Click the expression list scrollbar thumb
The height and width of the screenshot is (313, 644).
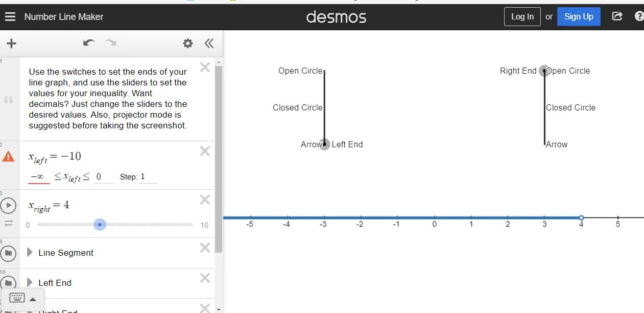[x=219, y=159]
